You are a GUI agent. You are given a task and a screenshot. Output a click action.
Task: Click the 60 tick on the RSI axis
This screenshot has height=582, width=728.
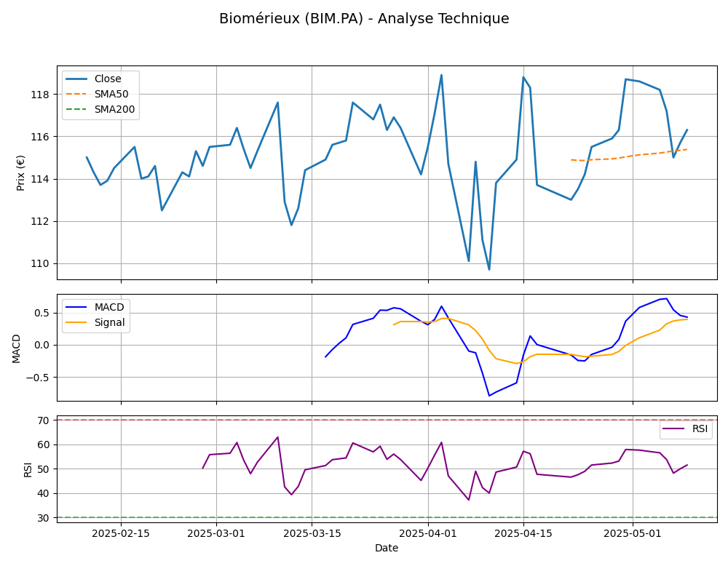pos(43,445)
